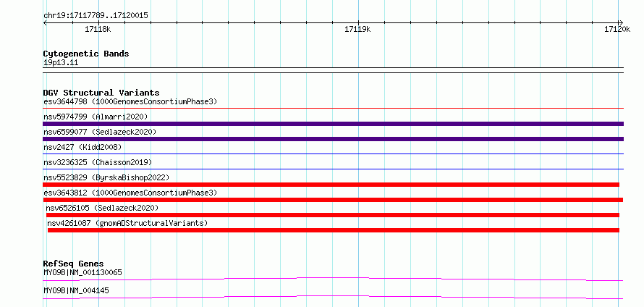This screenshot has height=307, width=644.
Task: Open variant esv3644798 label
Action: [130, 101]
